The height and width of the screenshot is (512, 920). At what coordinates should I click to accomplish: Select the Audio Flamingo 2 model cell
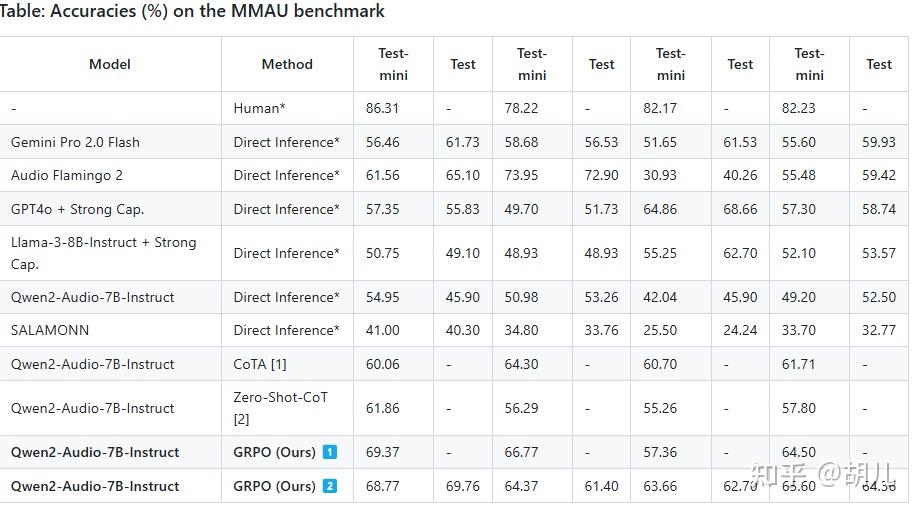[67, 175]
